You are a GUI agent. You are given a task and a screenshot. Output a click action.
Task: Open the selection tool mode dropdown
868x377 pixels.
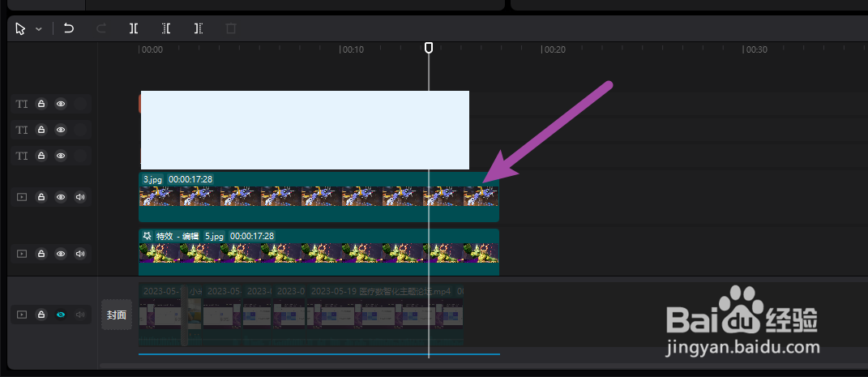(39, 29)
